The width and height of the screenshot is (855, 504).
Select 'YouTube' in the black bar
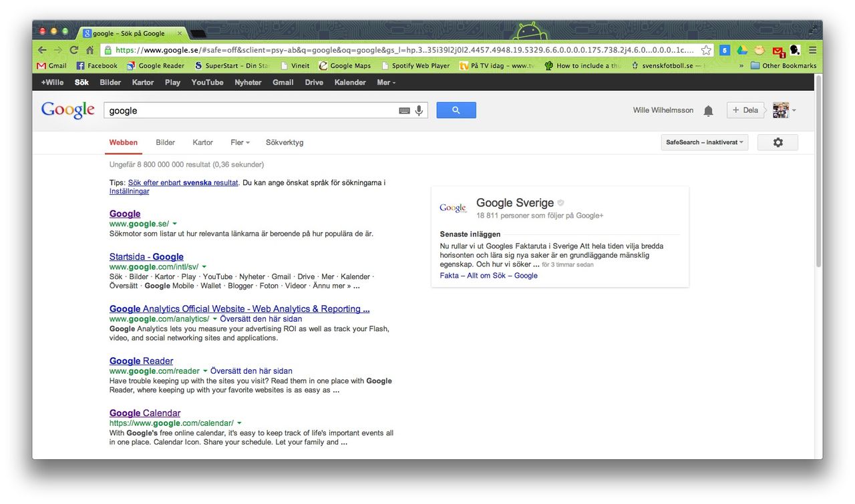(x=207, y=82)
